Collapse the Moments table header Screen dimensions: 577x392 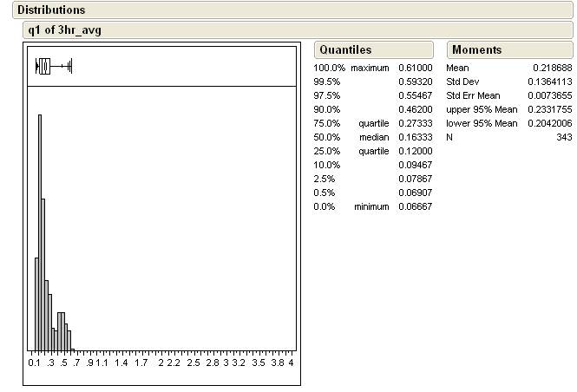(x=476, y=50)
